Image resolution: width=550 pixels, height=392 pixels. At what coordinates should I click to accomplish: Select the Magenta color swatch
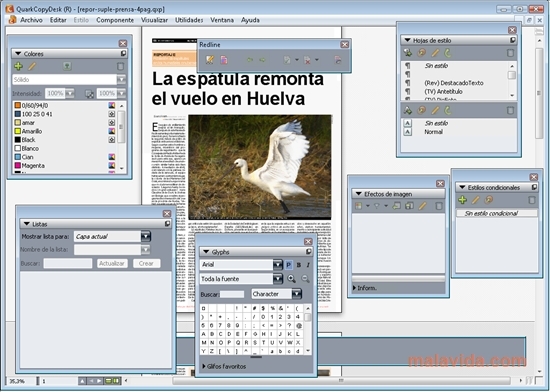(x=18, y=165)
